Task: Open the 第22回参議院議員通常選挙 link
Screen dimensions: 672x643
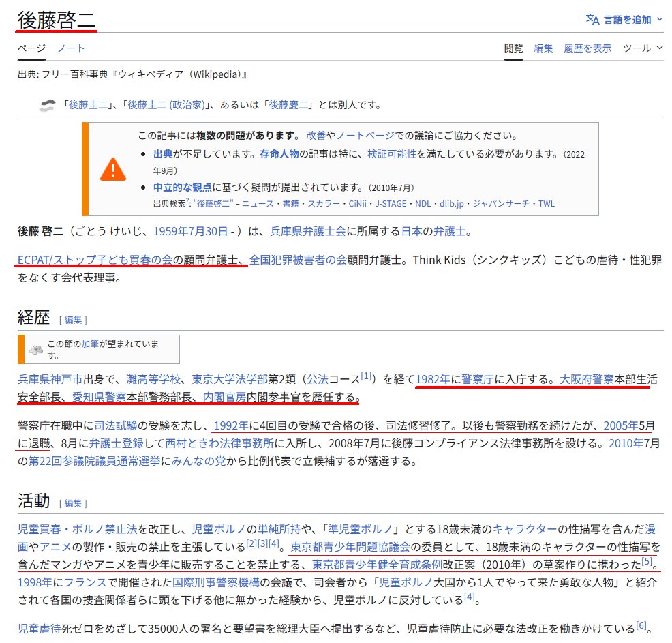Action: tap(94, 462)
